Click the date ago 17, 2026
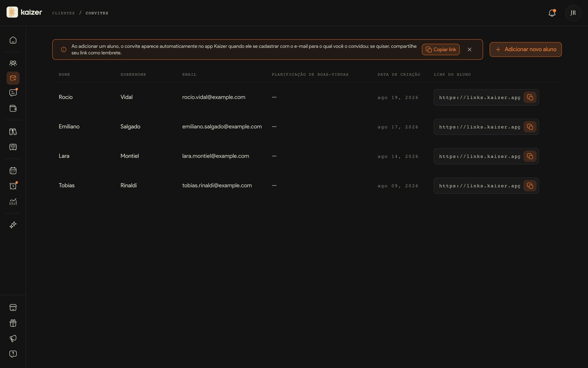This screenshot has width=588, height=368. [398, 127]
